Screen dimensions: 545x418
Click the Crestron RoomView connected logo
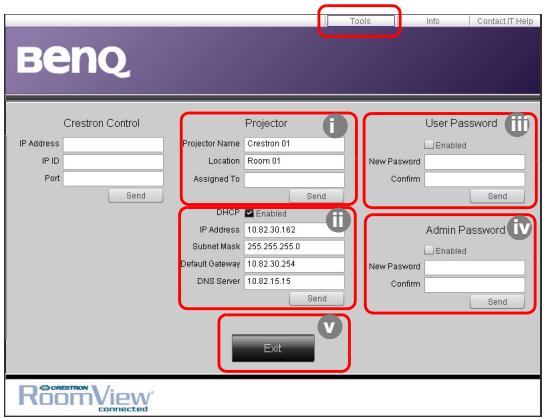[86, 398]
